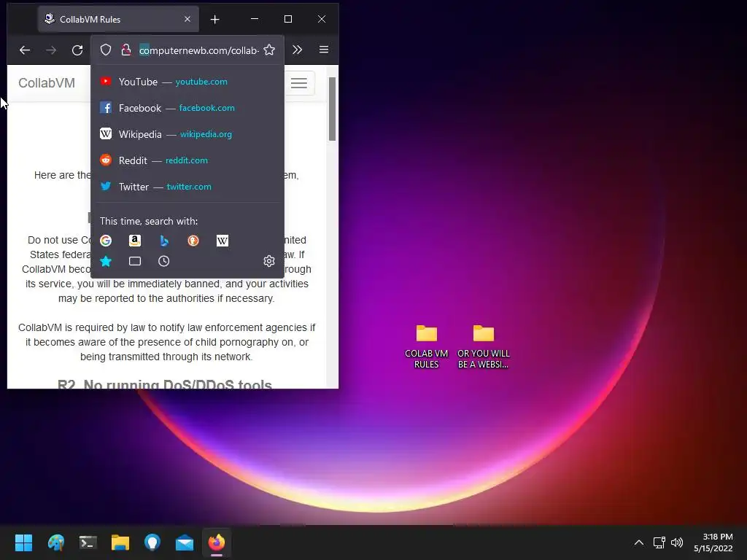Screen dimensions: 747x560
Task: Show more tools via the double chevron
Action: [x=298, y=50]
